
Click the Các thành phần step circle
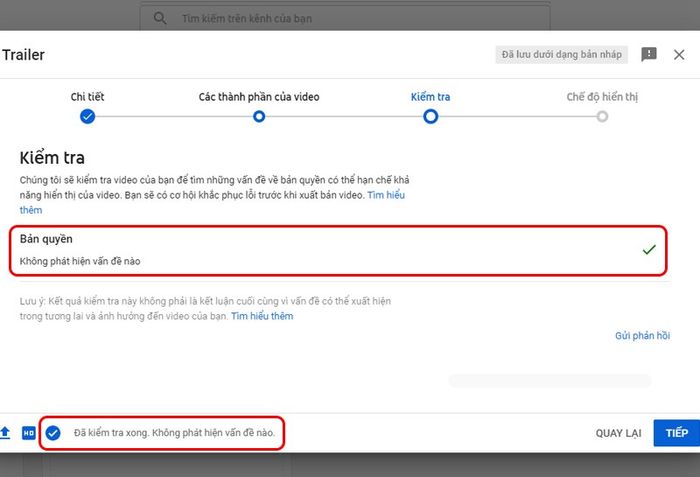(x=259, y=117)
